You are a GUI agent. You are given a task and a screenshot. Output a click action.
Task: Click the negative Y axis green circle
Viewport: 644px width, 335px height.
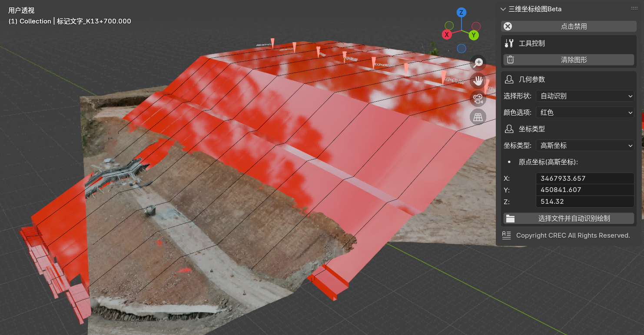point(449,26)
